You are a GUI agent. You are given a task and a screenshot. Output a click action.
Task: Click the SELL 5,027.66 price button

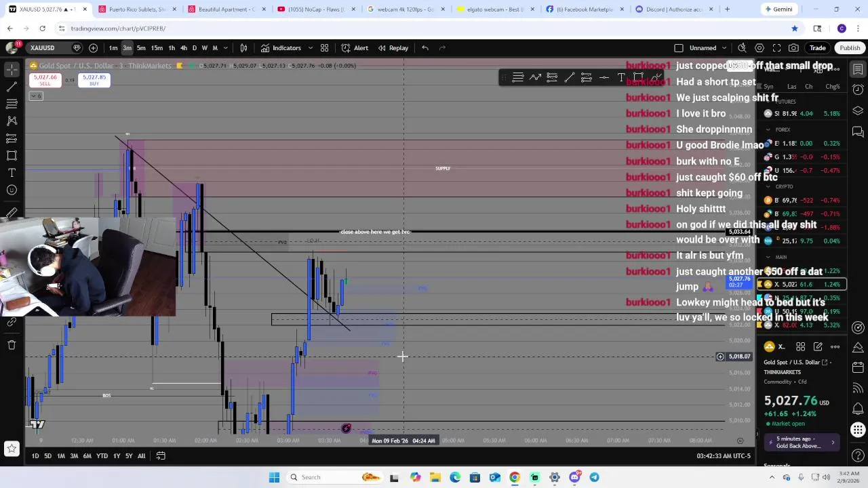click(45, 80)
